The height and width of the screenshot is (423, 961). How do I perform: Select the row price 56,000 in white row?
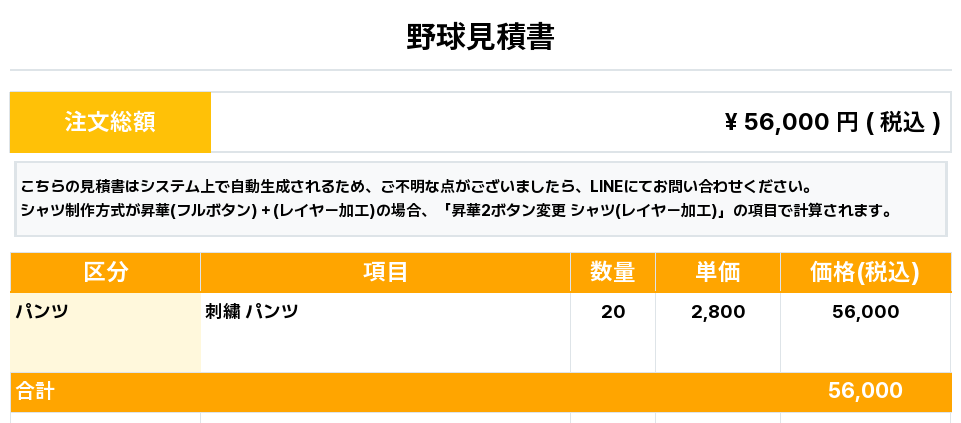coord(864,312)
